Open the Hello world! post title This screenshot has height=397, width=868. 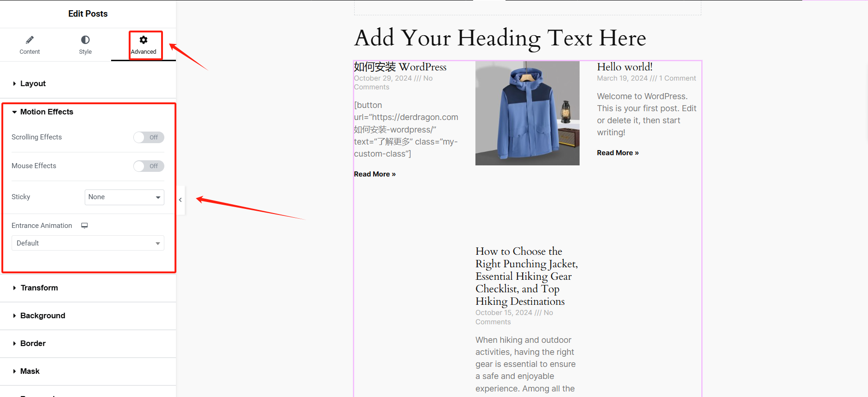tap(624, 67)
